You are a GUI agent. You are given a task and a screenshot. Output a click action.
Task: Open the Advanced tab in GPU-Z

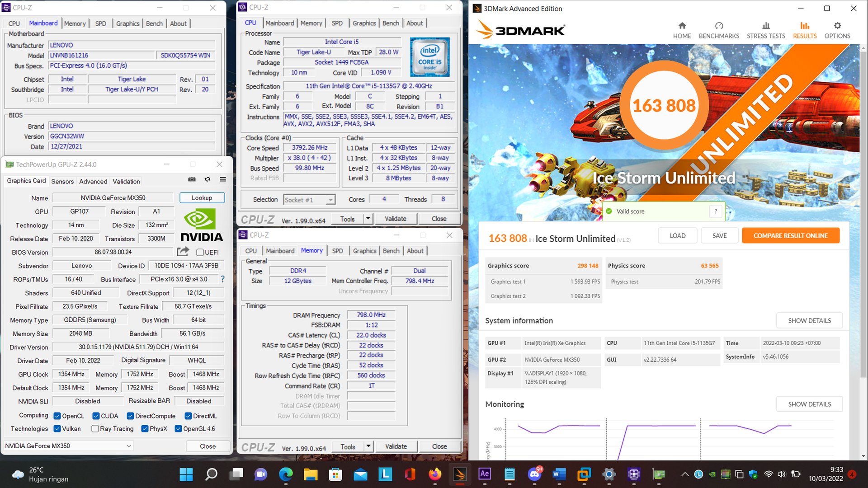pos(93,181)
